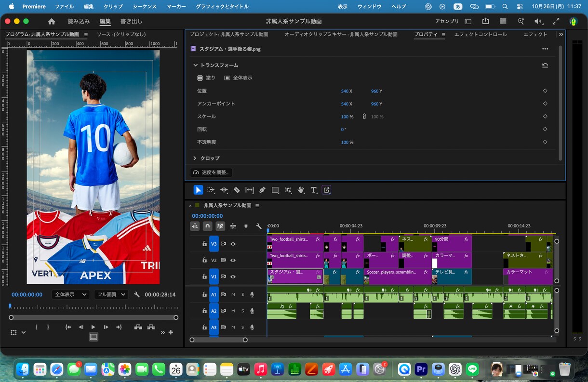Toggle snapping in the timeline
Image resolution: width=588 pixels, height=382 pixels.
click(x=207, y=226)
